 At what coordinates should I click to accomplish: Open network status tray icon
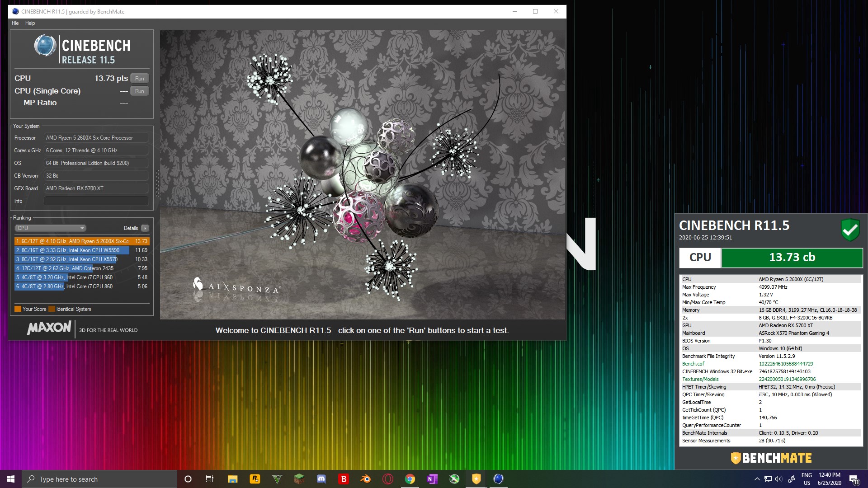[x=768, y=479]
